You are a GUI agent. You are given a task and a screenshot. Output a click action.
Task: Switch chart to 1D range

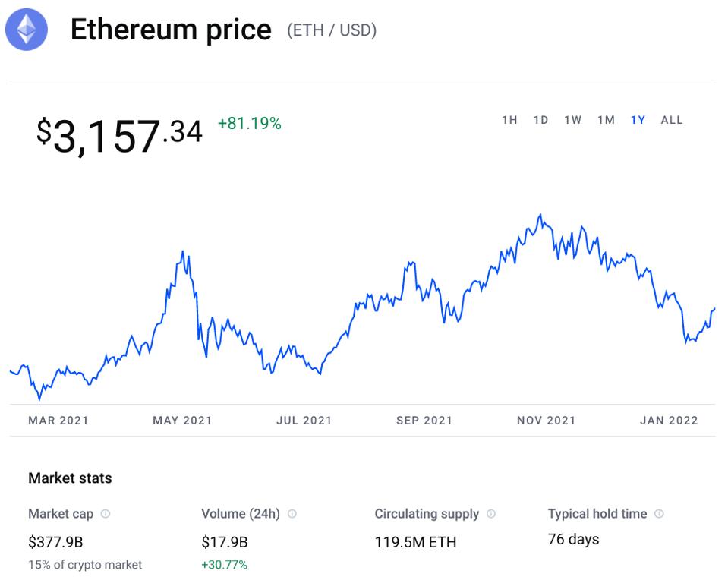(540, 120)
